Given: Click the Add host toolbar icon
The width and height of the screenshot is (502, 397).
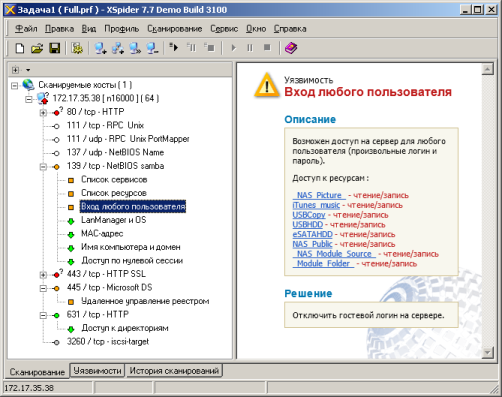Looking at the screenshot, I should click(100, 48).
